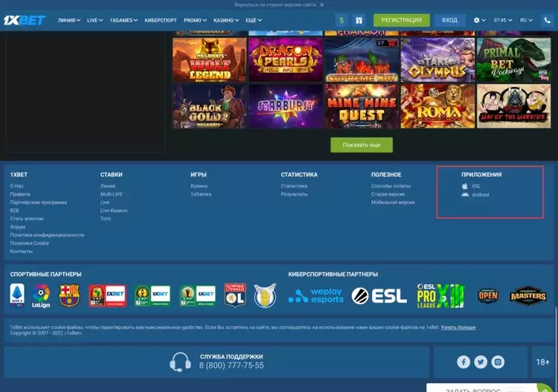Click the phone callback icon
The width and height of the screenshot is (558, 392).
click(548, 20)
